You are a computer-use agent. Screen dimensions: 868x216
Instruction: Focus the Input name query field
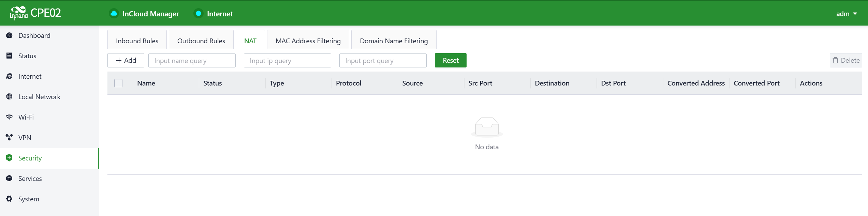(x=192, y=61)
